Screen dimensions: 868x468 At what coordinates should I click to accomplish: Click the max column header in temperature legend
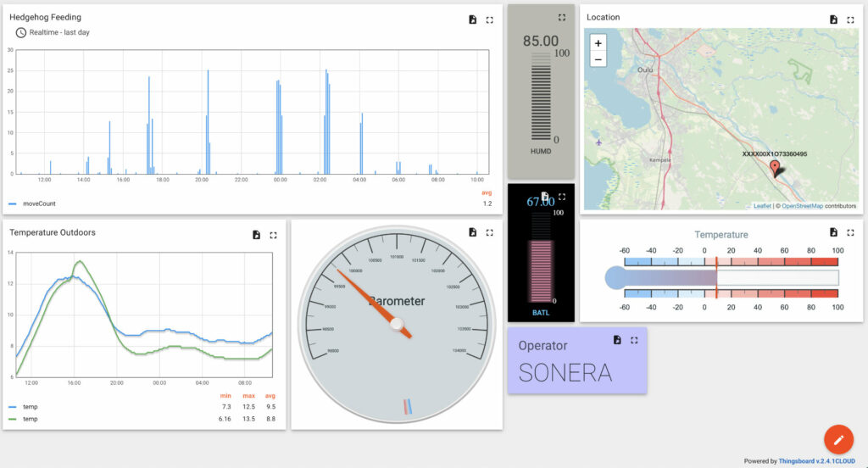click(248, 395)
